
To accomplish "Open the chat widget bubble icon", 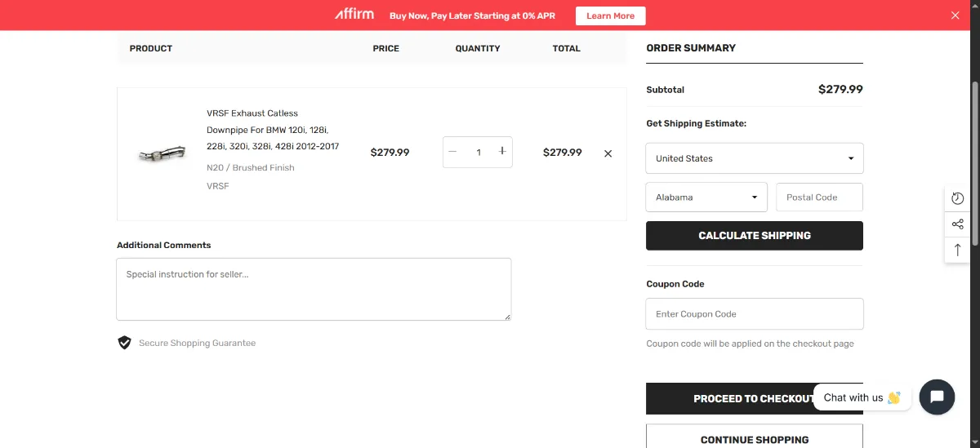I will point(937,397).
